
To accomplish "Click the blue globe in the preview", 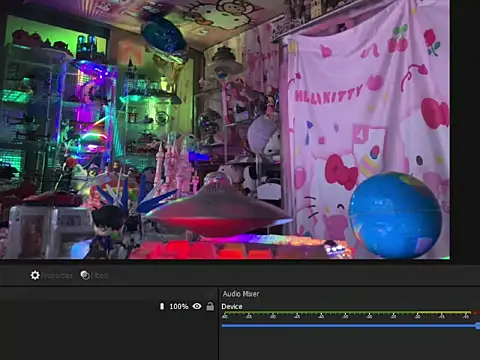I will click(x=395, y=215).
